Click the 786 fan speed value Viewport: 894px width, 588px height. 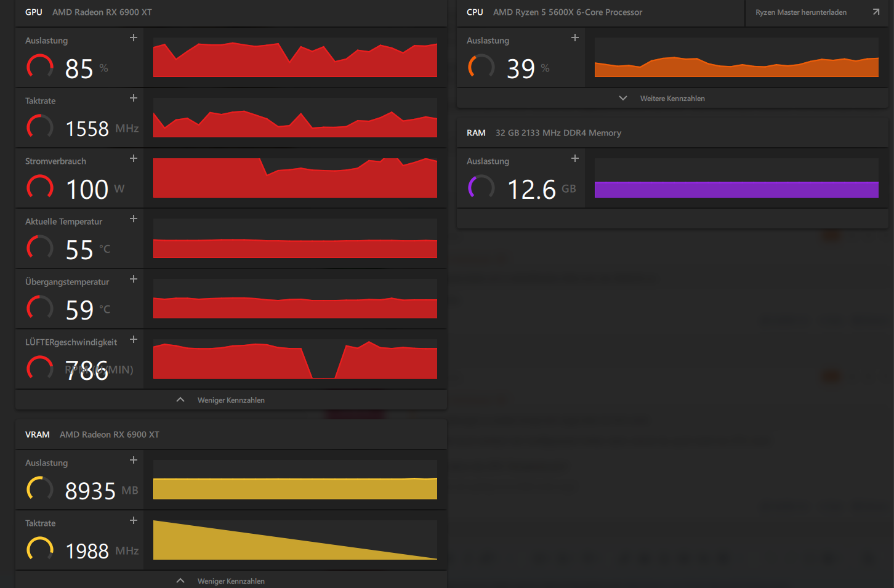(87, 371)
